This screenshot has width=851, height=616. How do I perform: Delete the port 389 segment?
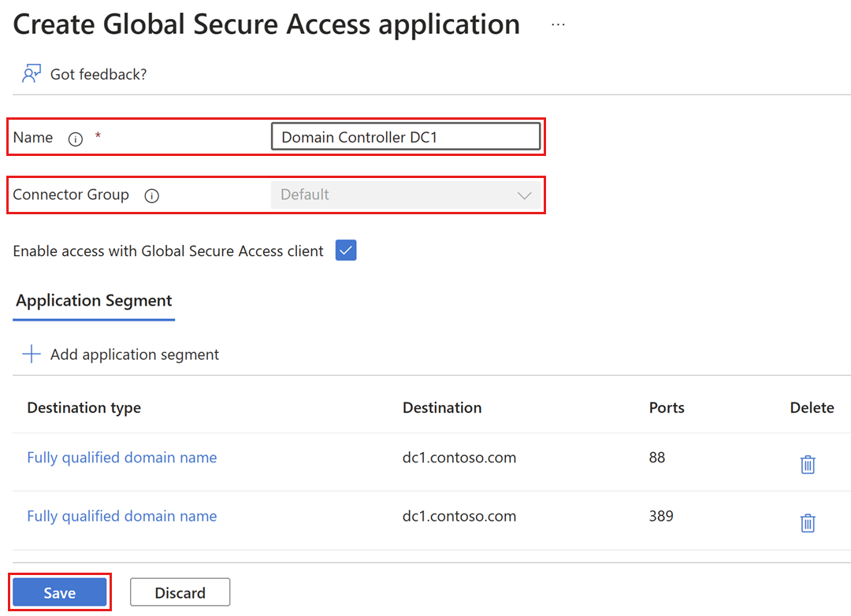click(x=808, y=523)
